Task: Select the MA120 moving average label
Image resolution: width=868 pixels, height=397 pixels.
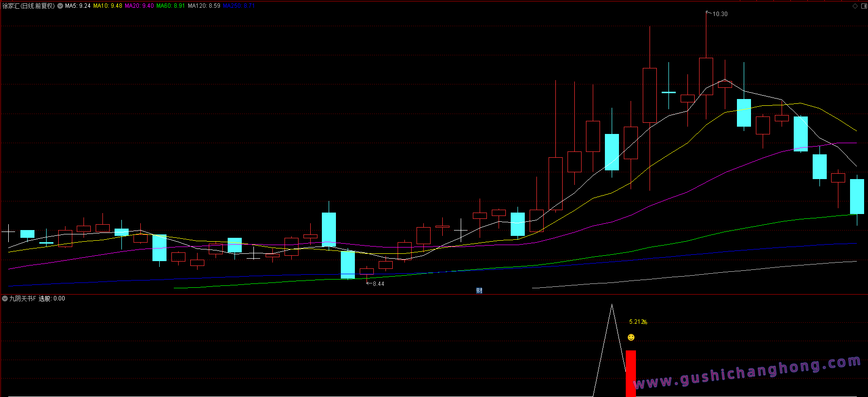Action: (x=204, y=6)
